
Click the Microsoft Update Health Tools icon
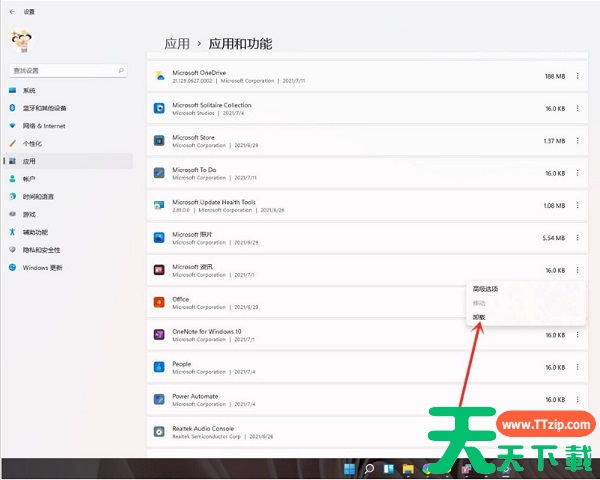pyautogui.click(x=159, y=206)
